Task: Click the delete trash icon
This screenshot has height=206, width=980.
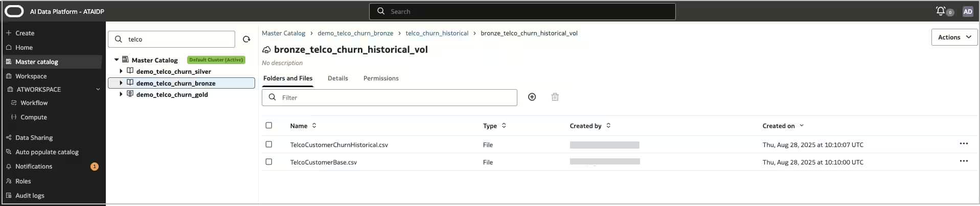Action: click(x=555, y=97)
